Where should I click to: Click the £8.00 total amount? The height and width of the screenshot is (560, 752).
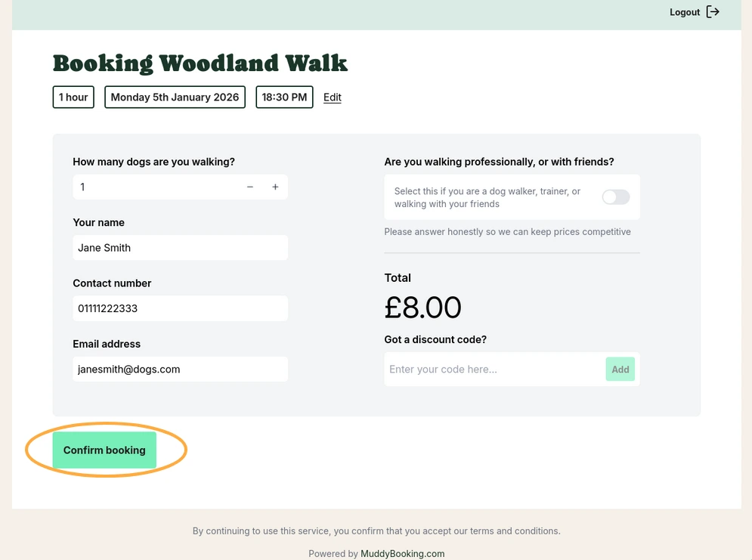click(423, 308)
